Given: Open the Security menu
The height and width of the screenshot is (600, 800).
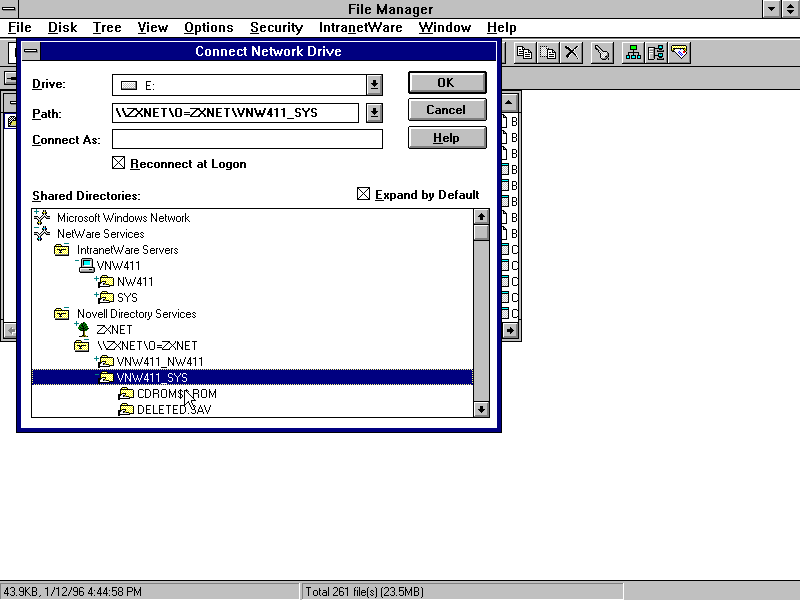Looking at the screenshot, I should click(277, 28).
